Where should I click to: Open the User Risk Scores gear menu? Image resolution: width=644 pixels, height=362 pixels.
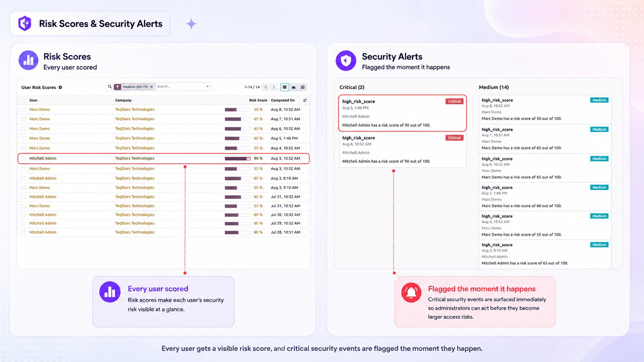point(60,87)
